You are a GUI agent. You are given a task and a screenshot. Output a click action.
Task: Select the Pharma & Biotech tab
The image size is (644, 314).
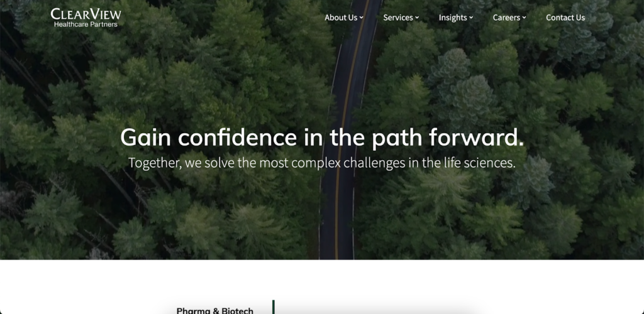click(x=215, y=310)
